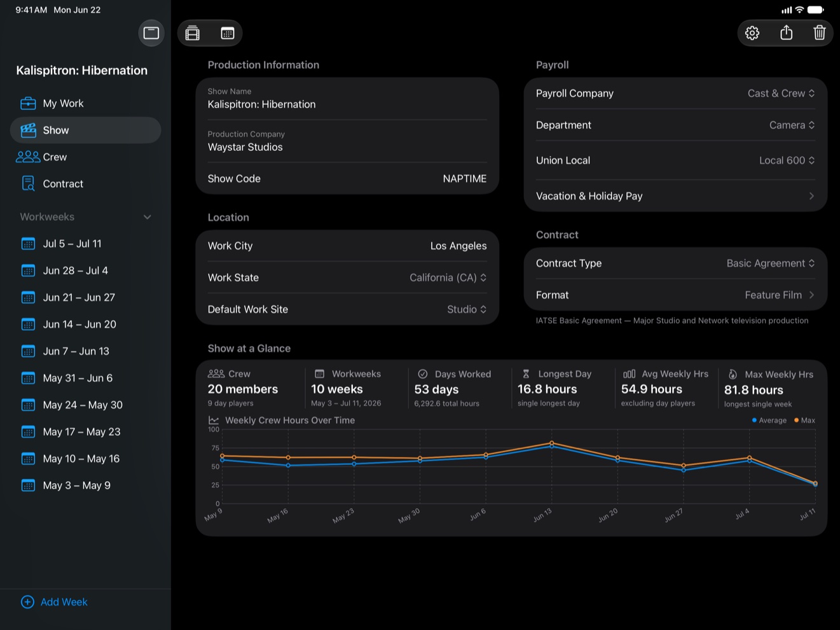This screenshot has height=630, width=840.
Task: Open the Jun 14 – Jun 20 workweek
Action: [x=86, y=324]
